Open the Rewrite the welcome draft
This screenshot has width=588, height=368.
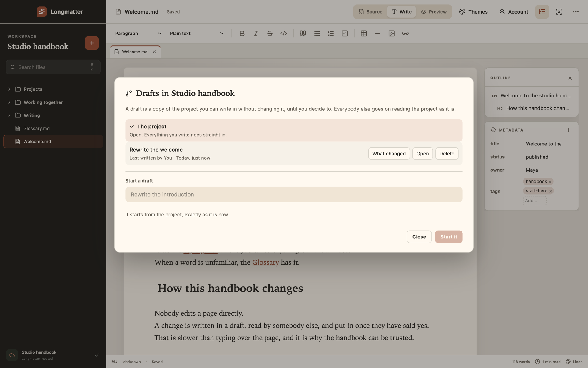point(422,154)
